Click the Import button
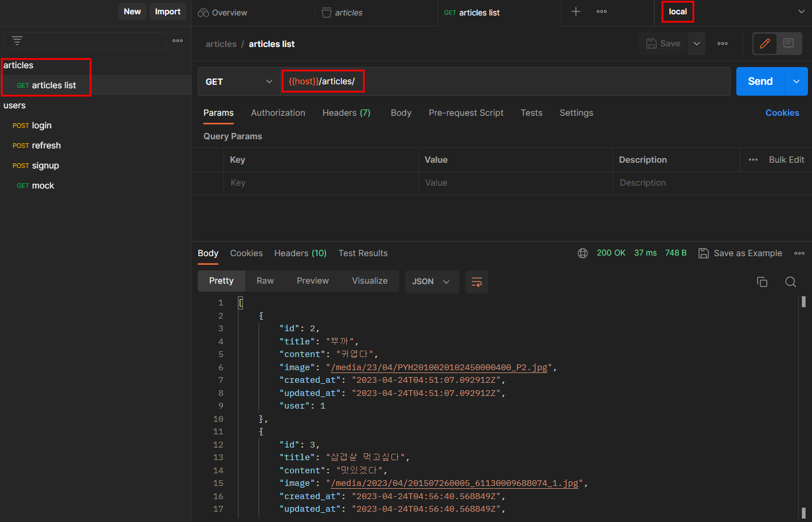 168,11
